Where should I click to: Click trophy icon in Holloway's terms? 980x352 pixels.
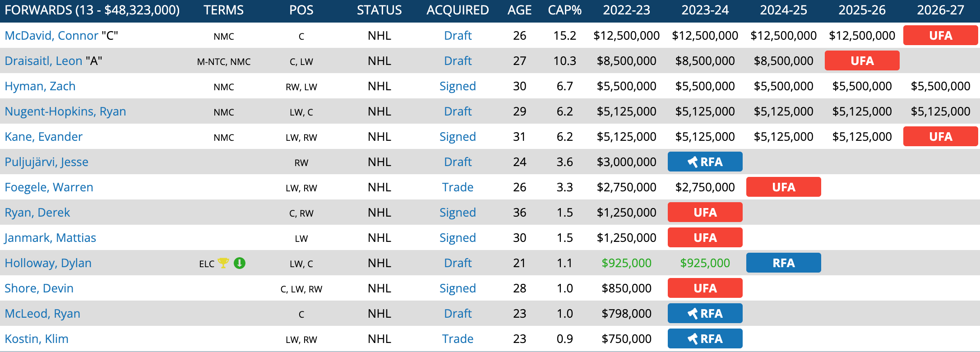223,263
